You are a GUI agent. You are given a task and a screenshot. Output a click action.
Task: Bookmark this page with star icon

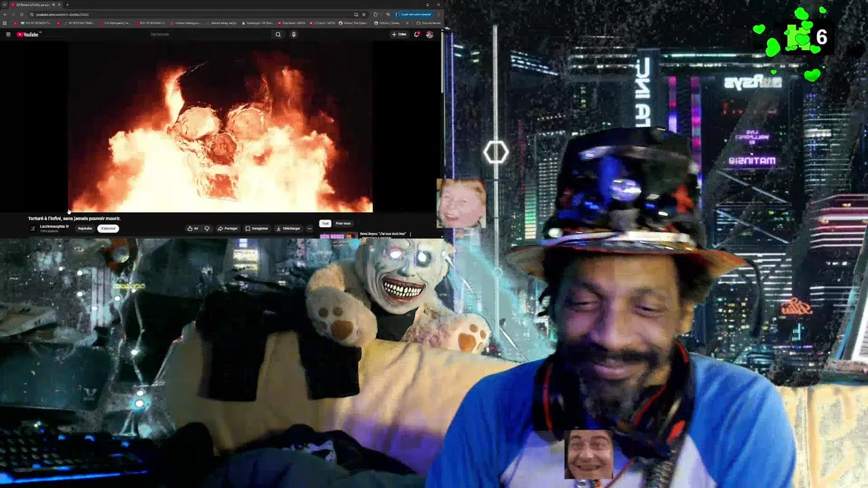[x=364, y=14]
